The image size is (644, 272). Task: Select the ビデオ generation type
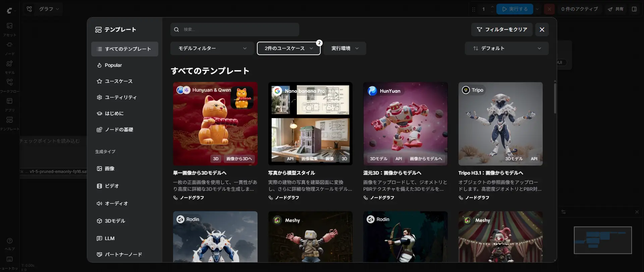pos(125,186)
